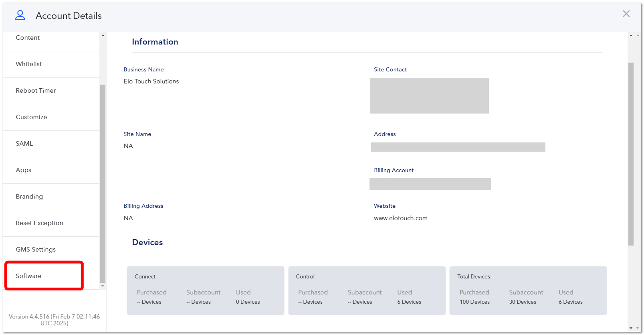This screenshot has height=335, width=644.
Task: Click sidebar scrollbar down arrow
Action: click(103, 286)
